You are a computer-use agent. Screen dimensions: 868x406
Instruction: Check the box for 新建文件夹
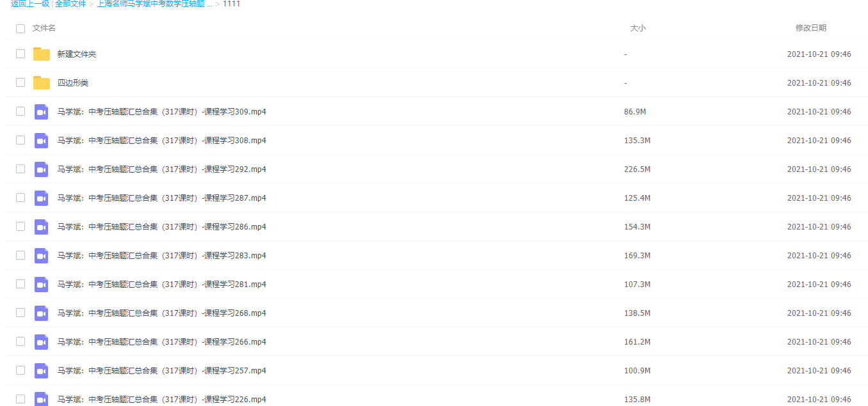[x=20, y=54]
